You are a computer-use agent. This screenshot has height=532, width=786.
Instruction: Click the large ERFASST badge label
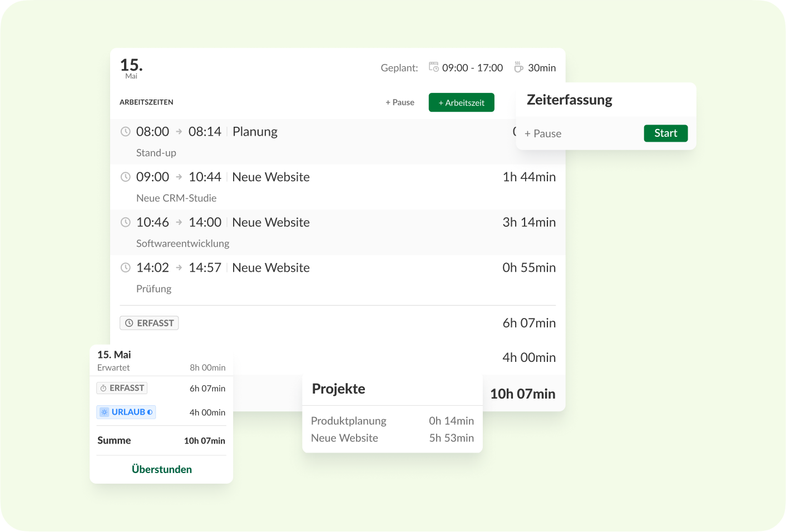point(149,323)
